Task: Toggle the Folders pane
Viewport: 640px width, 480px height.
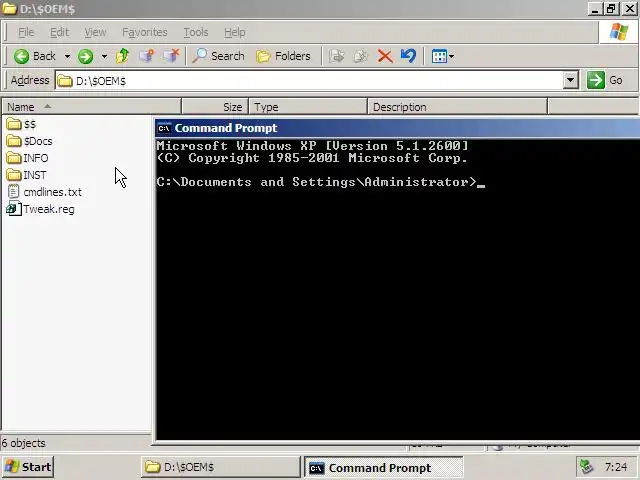Action: (283, 56)
